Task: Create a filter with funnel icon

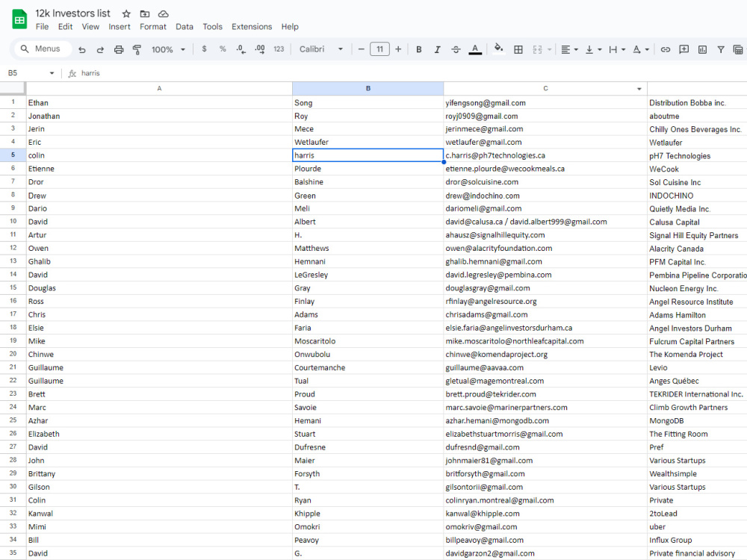Action: [x=721, y=49]
